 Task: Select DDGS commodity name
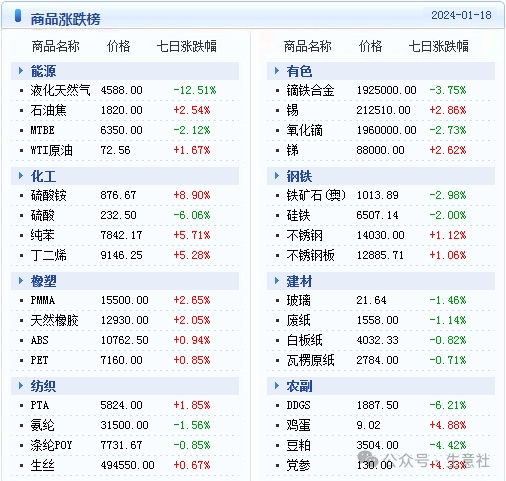pos(298,405)
